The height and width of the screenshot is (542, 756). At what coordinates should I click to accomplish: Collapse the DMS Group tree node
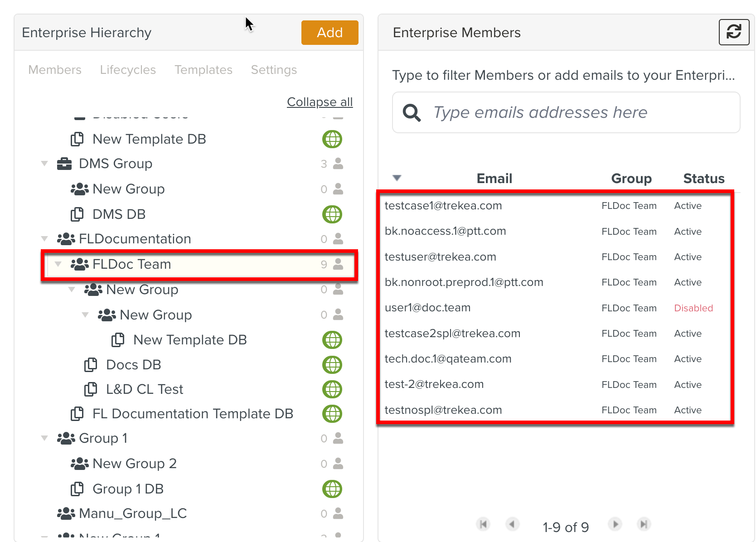[x=44, y=164]
